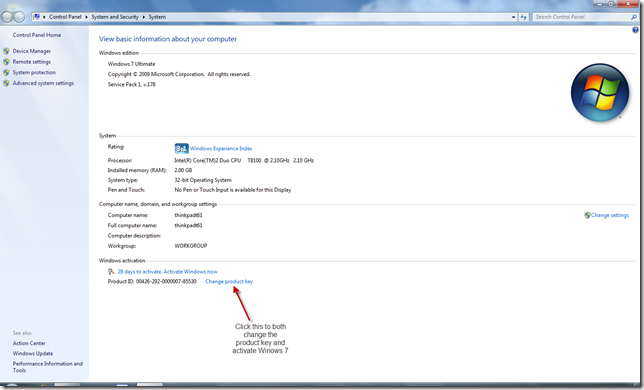
Task: Click the Windows 7 Ultimate edition text
Action: [131, 64]
